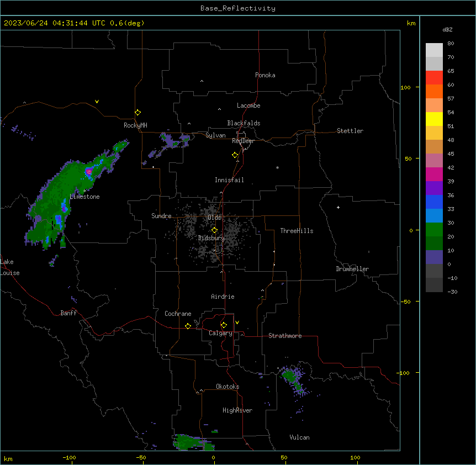Click the Drumheller label
This screenshot has height=465, width=476.
(352, 269)
